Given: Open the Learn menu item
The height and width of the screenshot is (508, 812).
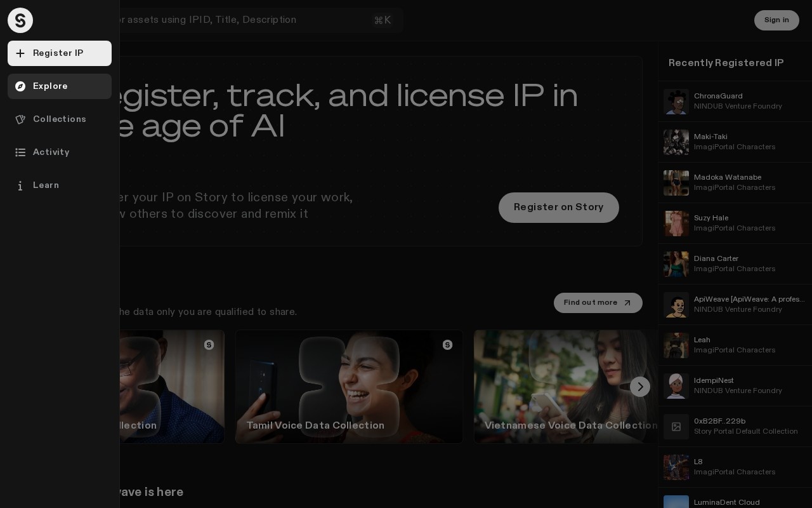Looking at the screenshot, I should click(60, 185).
